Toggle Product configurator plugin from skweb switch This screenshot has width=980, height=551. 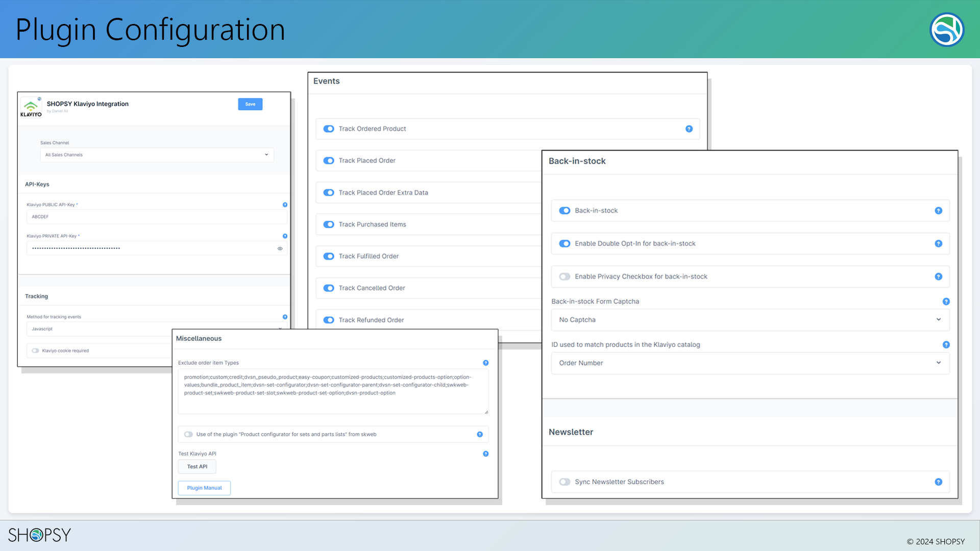188,435
